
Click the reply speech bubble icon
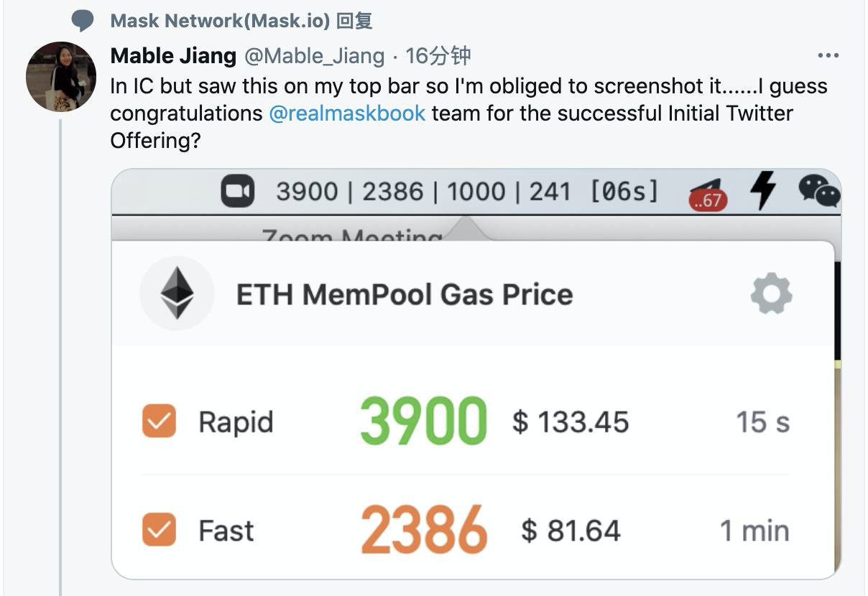(82, 21)
